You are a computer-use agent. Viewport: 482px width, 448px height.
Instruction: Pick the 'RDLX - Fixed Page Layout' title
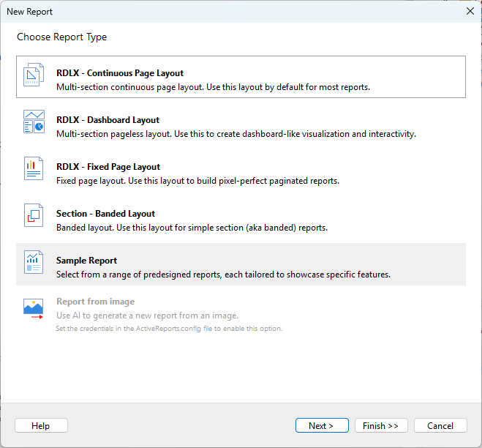point(108,167)
